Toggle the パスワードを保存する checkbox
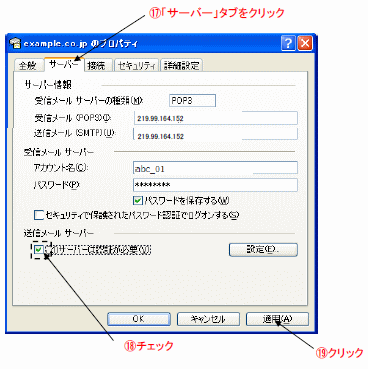 (x=138, y=200)
